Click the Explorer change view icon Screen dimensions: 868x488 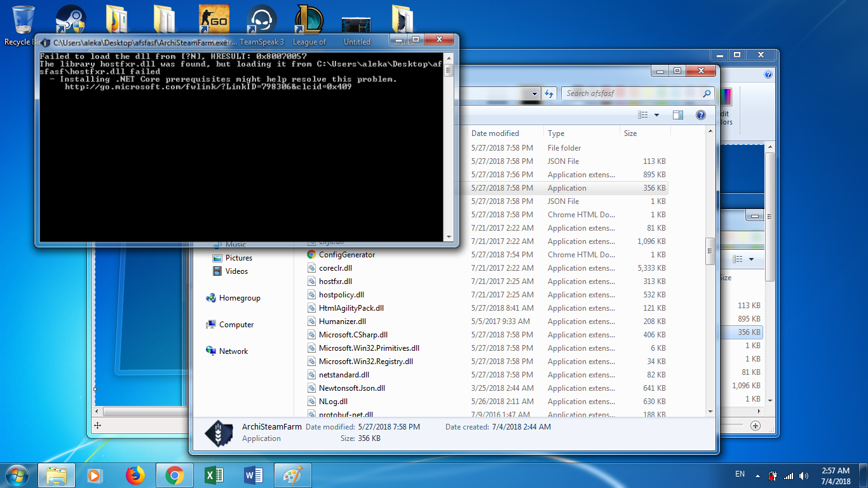[642, 115]
